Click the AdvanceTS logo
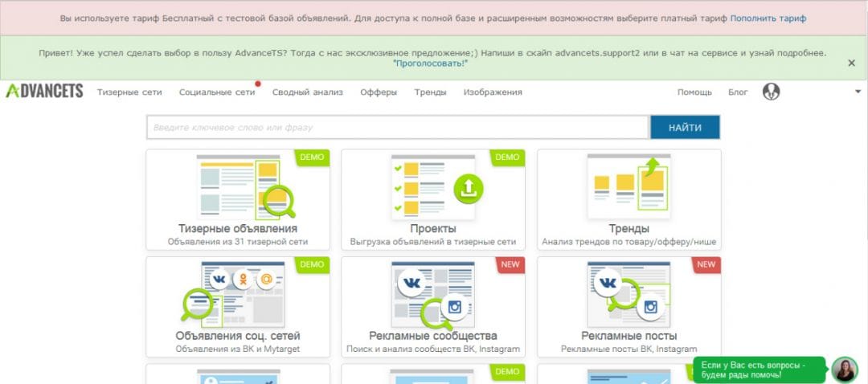The height and width of the screenshot is (384, 868). (x=44, y=92)
